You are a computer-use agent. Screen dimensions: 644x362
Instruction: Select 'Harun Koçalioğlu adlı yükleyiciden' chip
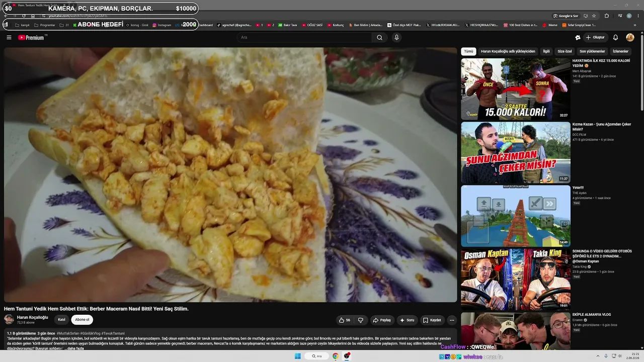coord(508,51)
